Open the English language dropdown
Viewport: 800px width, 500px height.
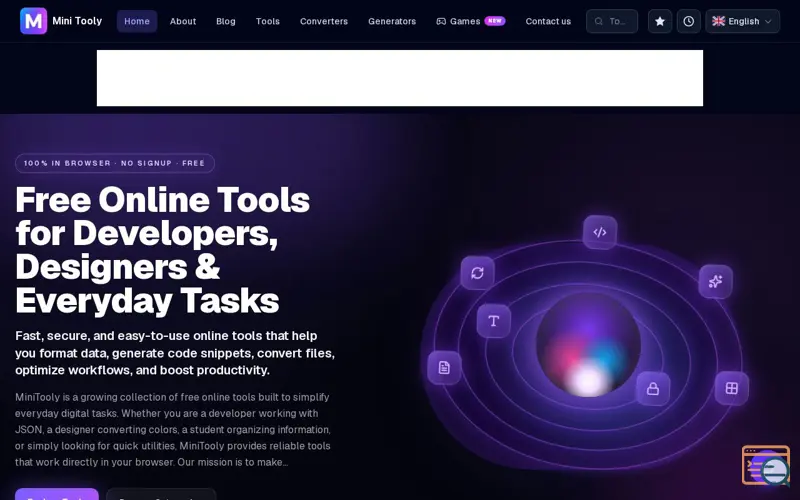(x=742, y=21)
